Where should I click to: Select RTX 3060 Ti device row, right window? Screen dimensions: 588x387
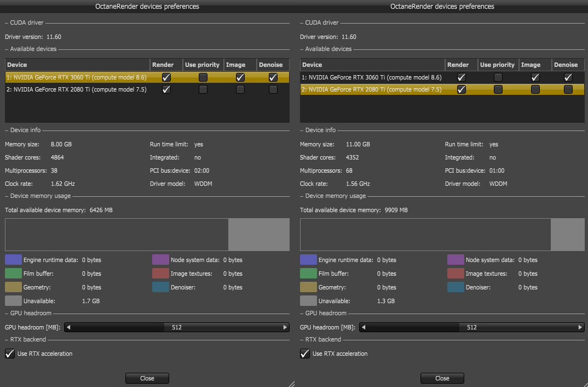point(442,77)
